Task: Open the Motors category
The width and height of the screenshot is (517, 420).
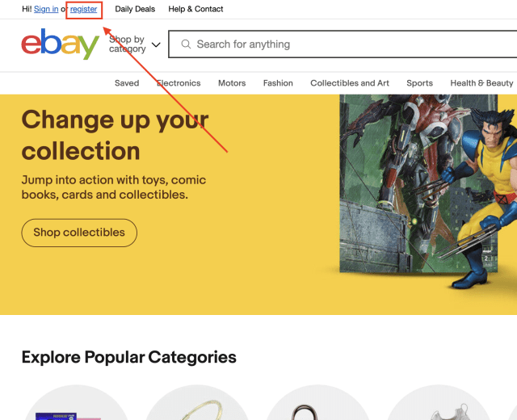Action: 232,83
